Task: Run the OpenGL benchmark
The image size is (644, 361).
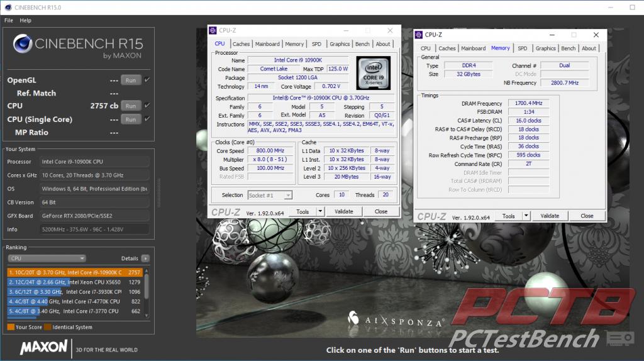Action: pyautogui.click(x=131, y=80)
